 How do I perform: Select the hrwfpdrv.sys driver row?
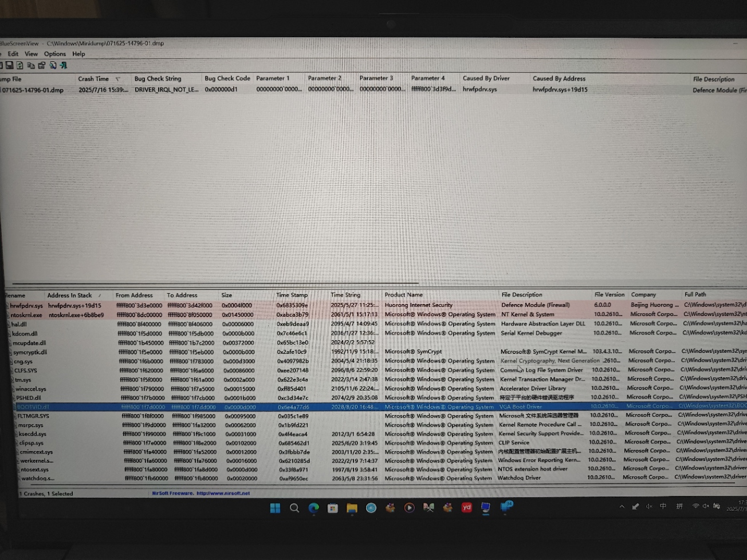pyautogui.click(x=26, y=306)
